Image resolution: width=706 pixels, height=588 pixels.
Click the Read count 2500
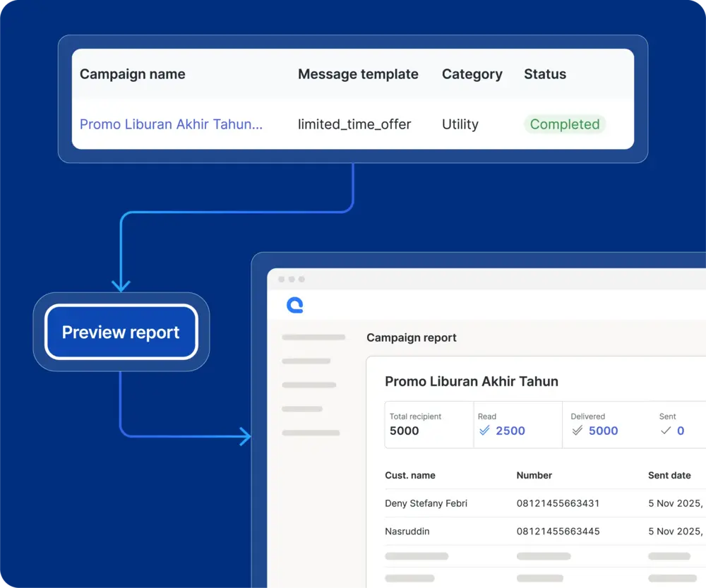pos(510,431)
